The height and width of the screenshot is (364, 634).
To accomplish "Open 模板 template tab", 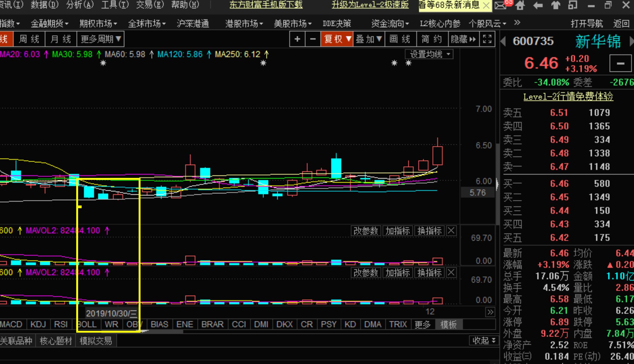I will pyautogui.click(x=449, y=324).
